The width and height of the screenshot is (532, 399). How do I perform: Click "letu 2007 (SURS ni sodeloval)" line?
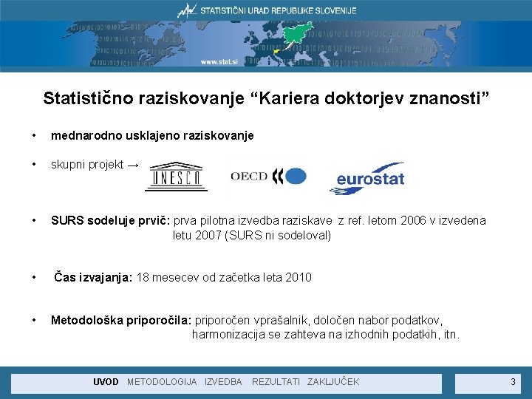click(x=252, y=235)
